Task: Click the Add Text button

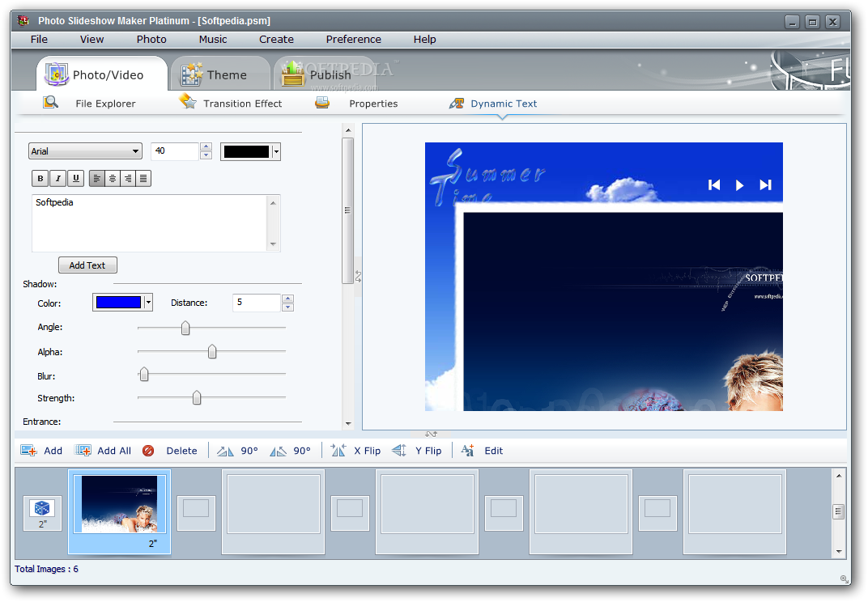Action: [87, 265]
